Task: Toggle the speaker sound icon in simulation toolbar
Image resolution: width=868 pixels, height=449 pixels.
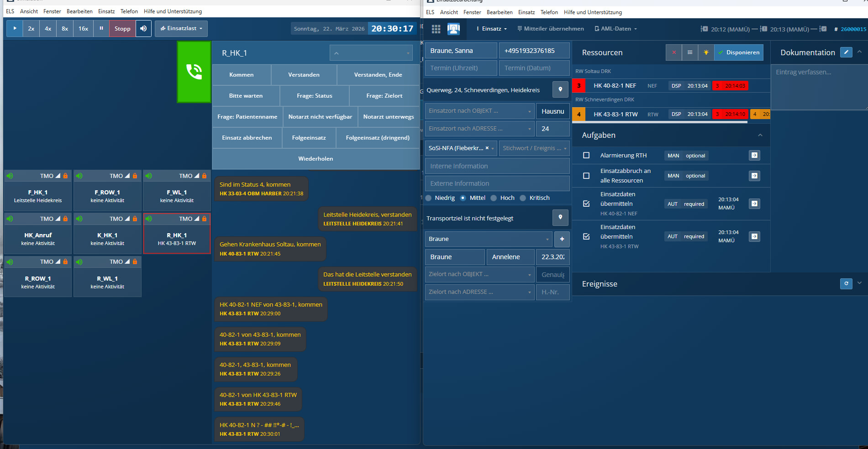Action: [143, 29]
